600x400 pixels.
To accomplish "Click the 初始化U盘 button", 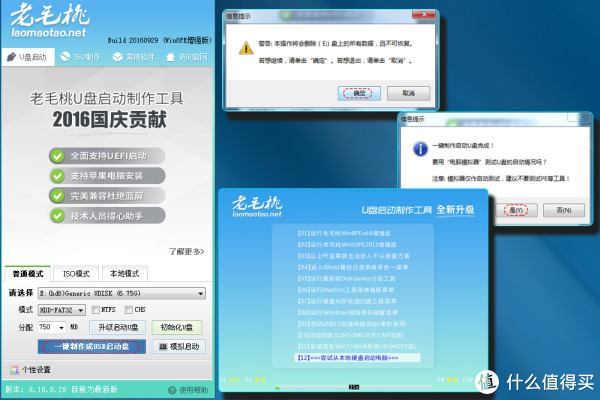I will coord(177,327).
